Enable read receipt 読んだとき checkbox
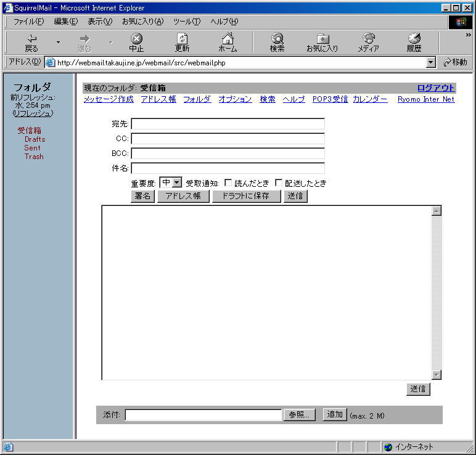Image resolution: width=476 pixels, height=455 pixels. pos(228,182)
